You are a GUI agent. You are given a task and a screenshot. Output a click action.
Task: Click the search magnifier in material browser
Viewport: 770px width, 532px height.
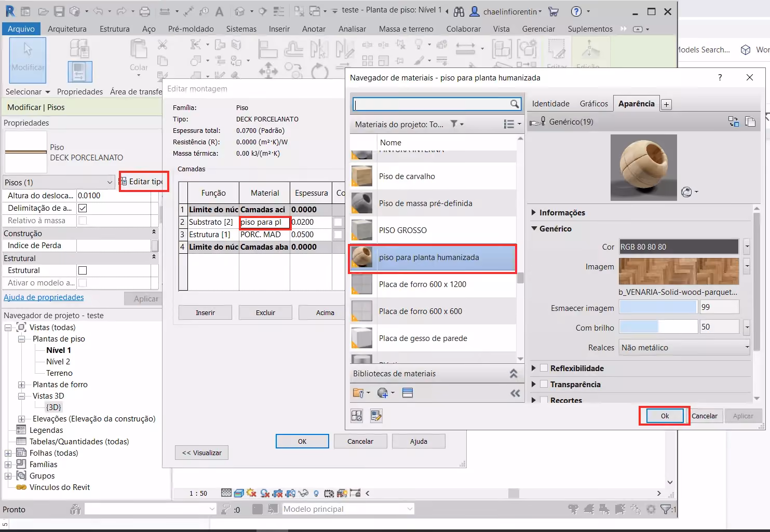pos(515,104)
